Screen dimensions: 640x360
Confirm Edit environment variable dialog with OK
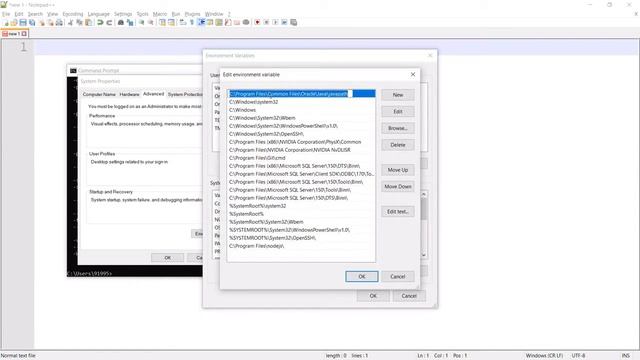[x=362, y=276]
